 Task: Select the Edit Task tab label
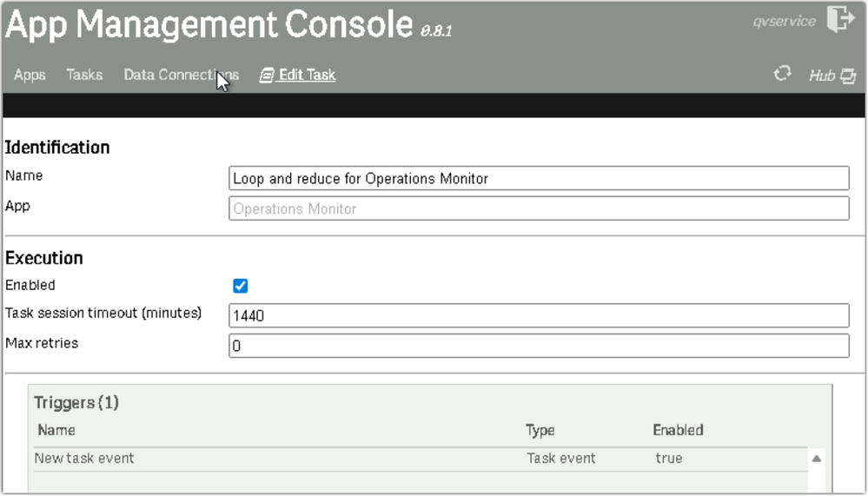pos(308,75)
